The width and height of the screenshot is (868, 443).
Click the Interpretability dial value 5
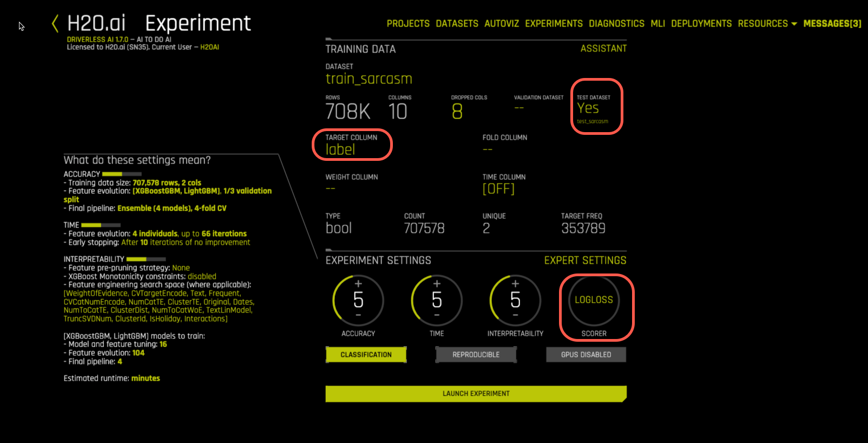[x=515, y=299]
